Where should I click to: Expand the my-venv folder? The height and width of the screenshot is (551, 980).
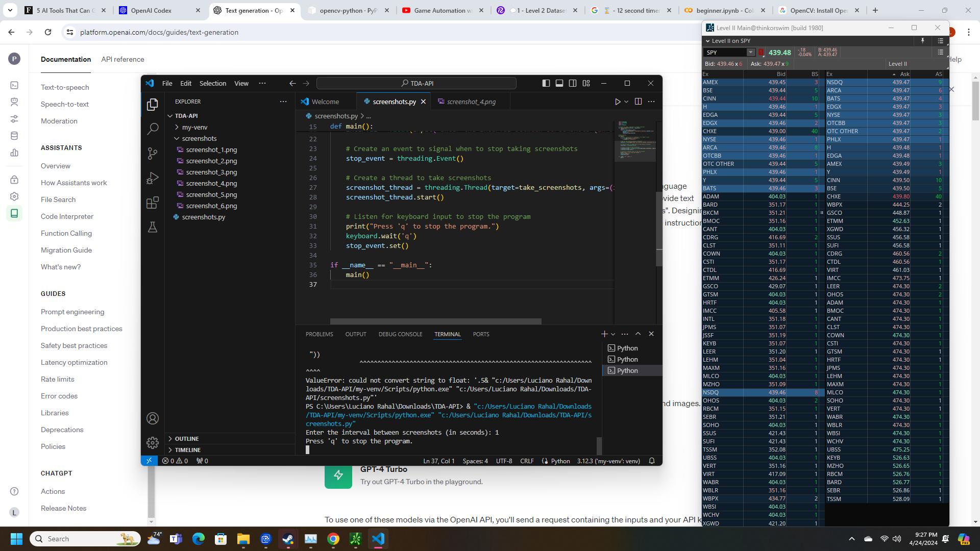click(x=177, y=127)
